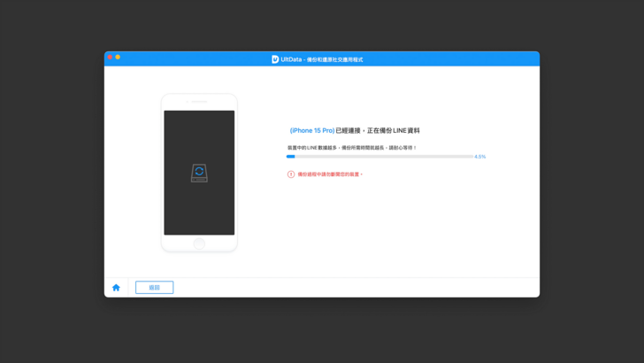The height and width of the screenshot is (363, 644).
Task: Click the red do-not-disconnect warning text
Action: point(330,174)
